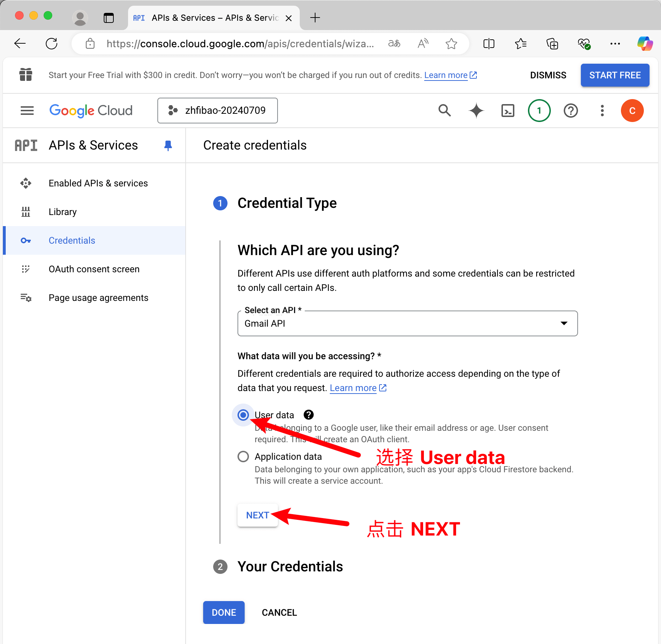
Task: Enable Read aloud icon in address bar
Action: pyautogui.click(x=423, y=44)
